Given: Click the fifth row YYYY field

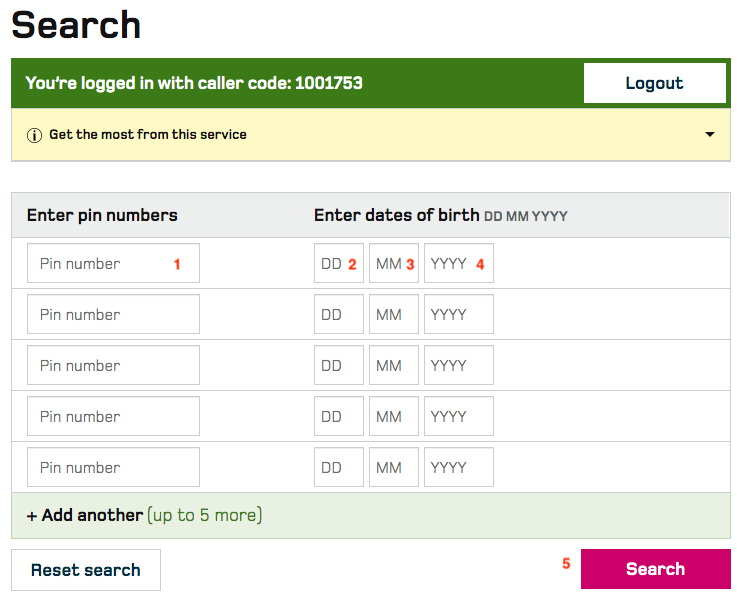Looking at the screenshot, I should (459, 467).
